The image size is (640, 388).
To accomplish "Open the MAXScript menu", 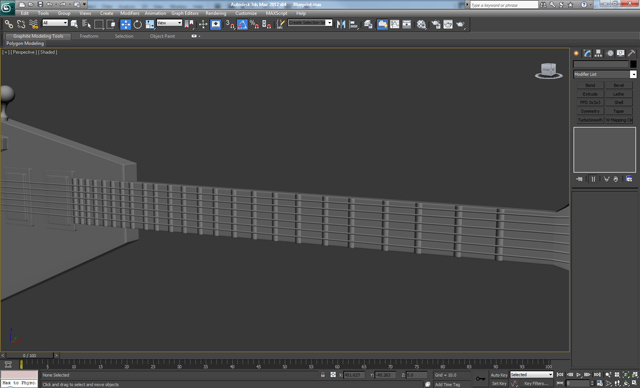I will 276,13.
